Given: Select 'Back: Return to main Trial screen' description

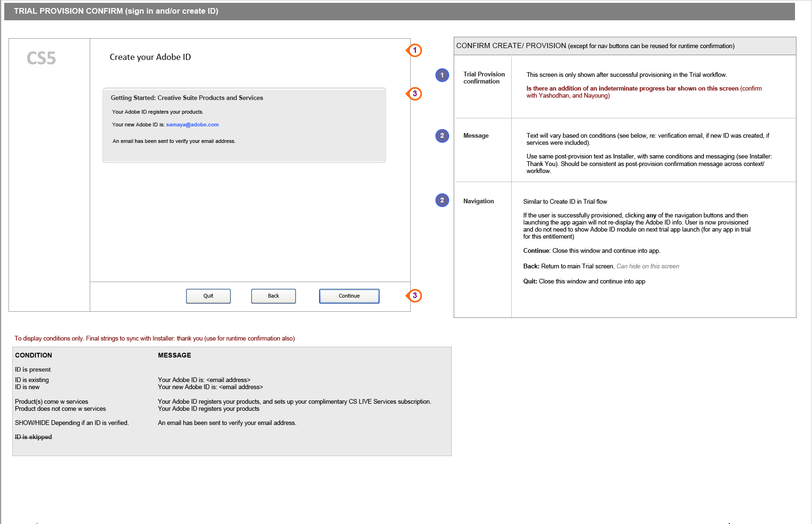Looking at the screenshot, I should (601, 266).
